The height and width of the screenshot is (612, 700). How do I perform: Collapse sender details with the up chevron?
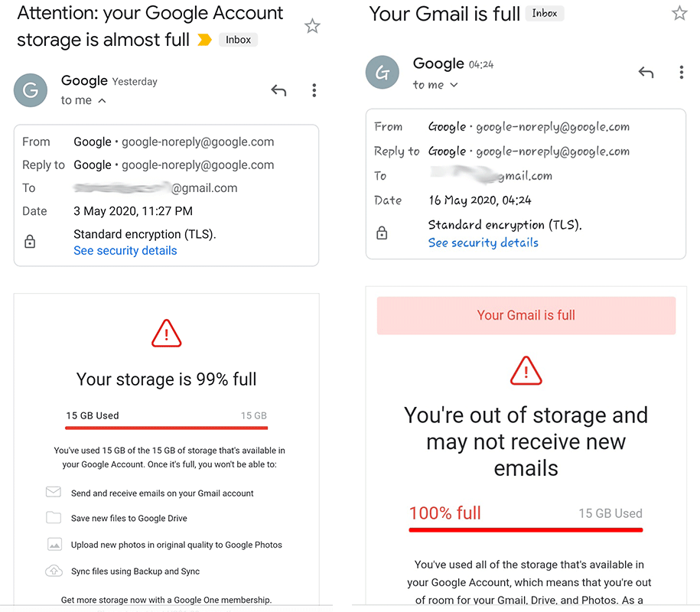(102, 101)
